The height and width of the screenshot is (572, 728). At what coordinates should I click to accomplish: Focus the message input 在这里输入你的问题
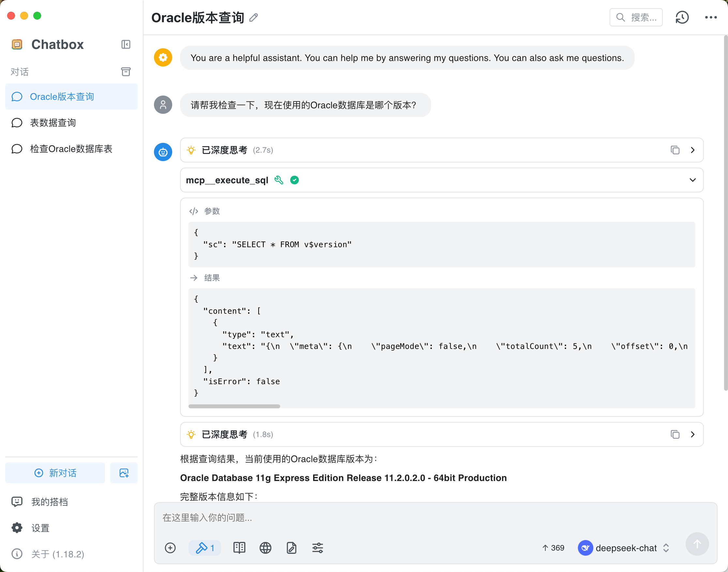[x=435, y=518]
